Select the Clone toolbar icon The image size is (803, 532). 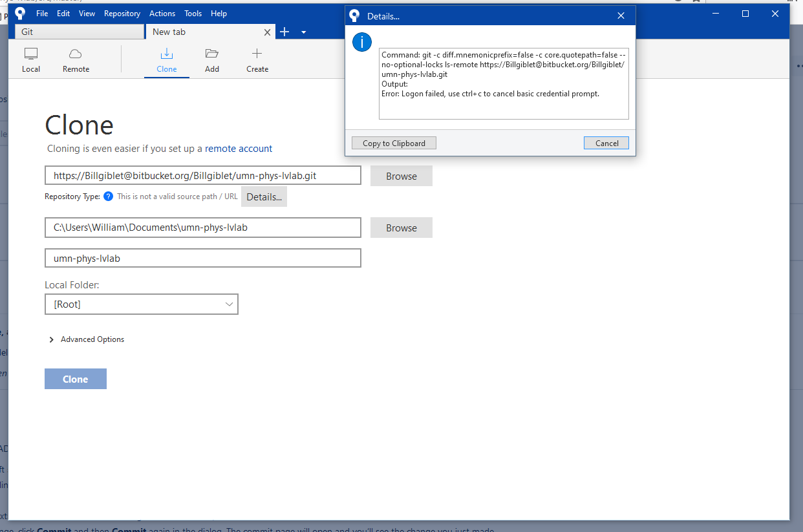click(167, 60)
